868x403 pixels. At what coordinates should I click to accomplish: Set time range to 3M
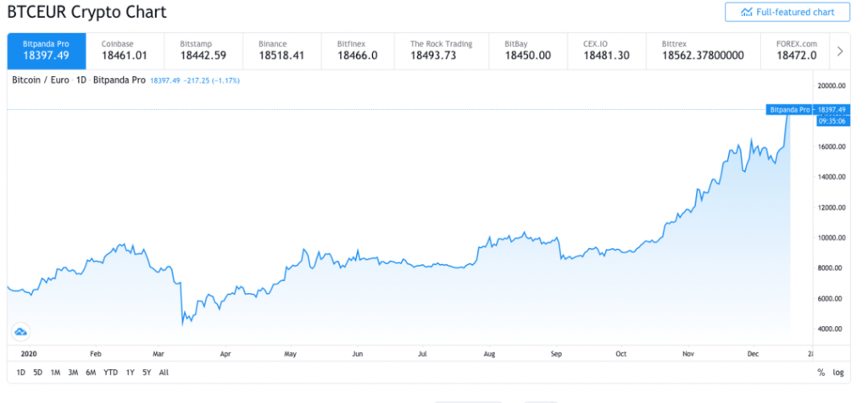point(73,373)
